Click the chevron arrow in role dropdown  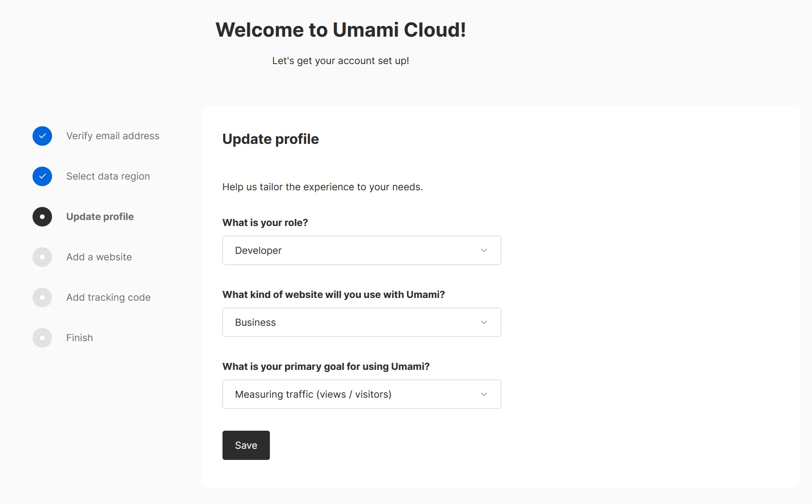point(484,251)
